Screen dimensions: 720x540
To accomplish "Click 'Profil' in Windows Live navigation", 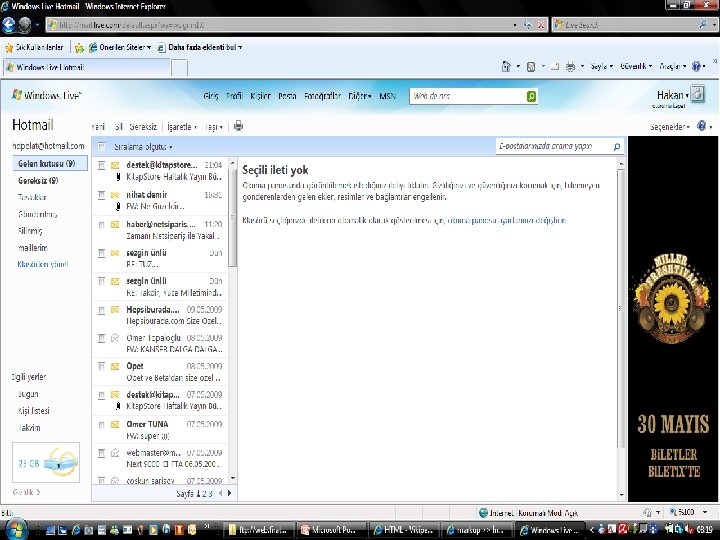I will click(x=234, y=96).
